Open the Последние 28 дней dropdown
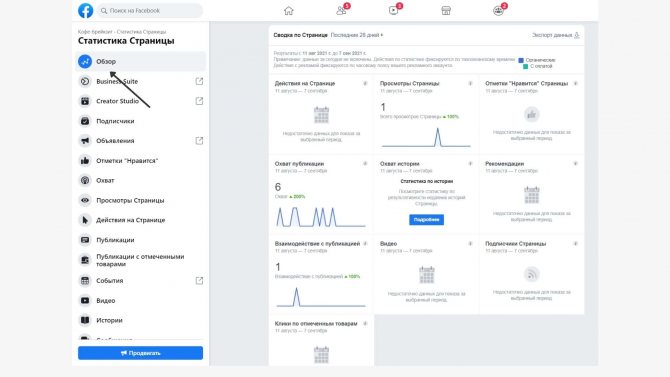 [357, 35]
